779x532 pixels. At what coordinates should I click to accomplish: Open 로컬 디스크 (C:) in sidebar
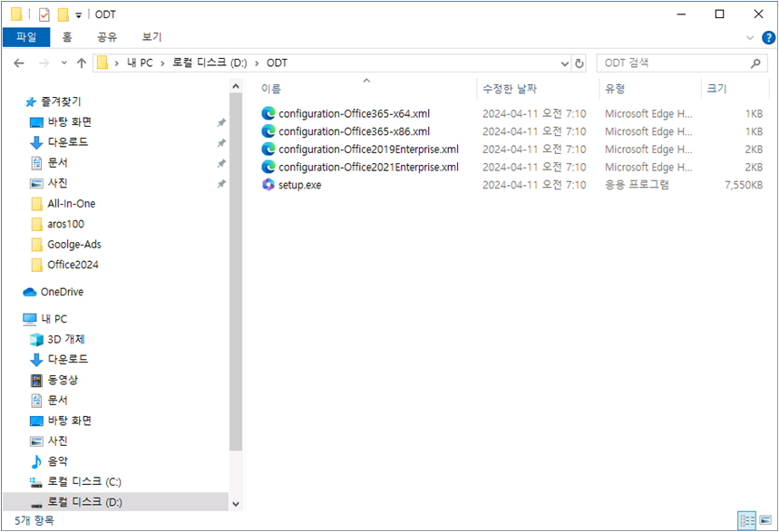(75, 482)
